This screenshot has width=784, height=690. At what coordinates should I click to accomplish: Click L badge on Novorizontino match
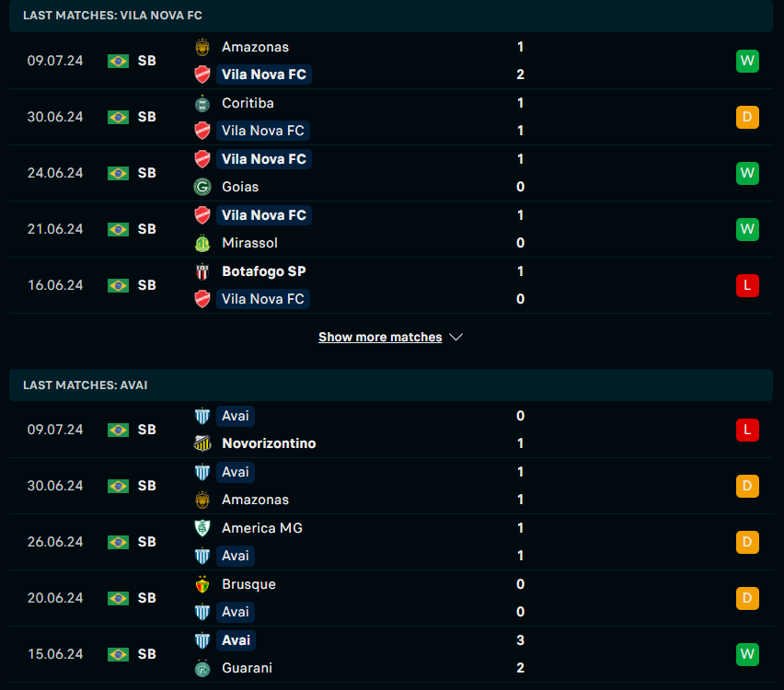click(747, 430)
